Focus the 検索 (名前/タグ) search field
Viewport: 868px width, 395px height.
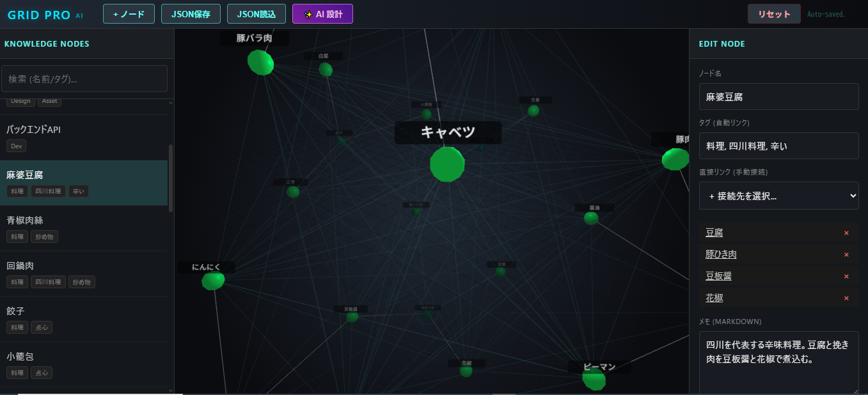[x=84, y=79]
